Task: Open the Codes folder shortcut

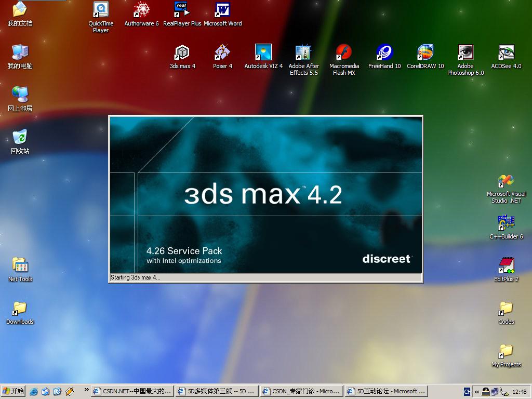Action: tap(506, 309)
